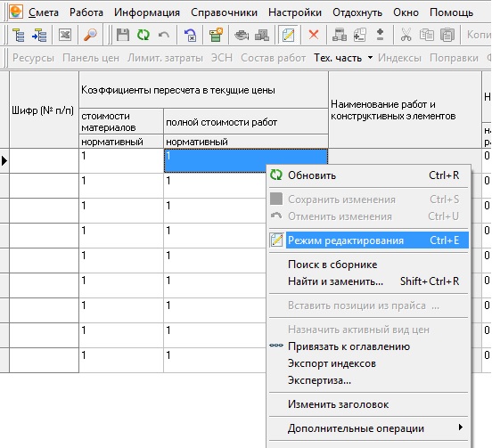The width and height of the screenshot is (492, 448).
Task: Open the Настройки menu
Action: click(295, 12)
